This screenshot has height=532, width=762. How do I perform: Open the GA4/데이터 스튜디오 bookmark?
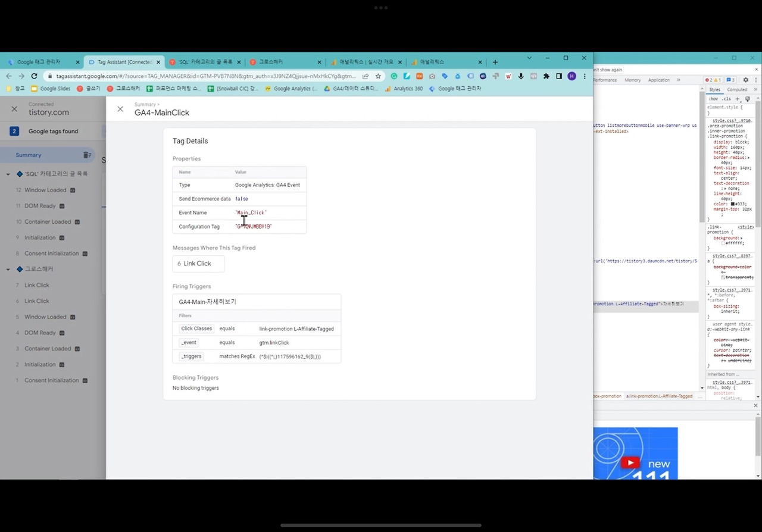click(x=351, y=89)
